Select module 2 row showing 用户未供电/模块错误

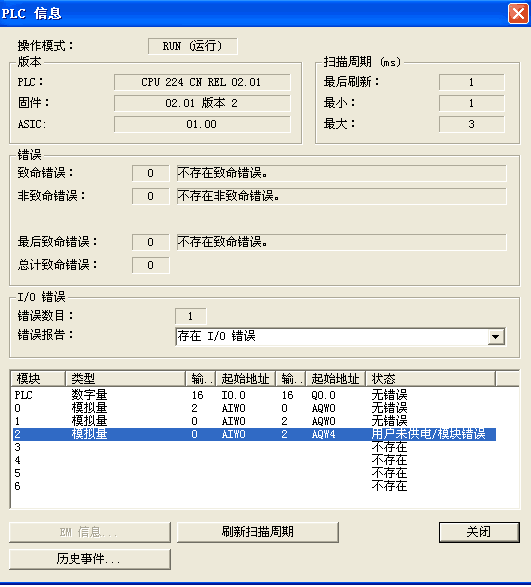click(x=255, y=434)
